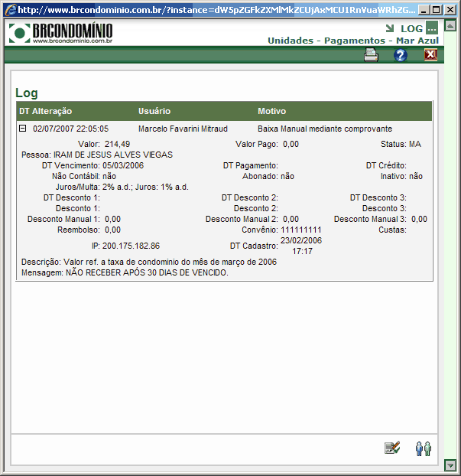Click the green ellipsis box beside LOG

[432, 28]
